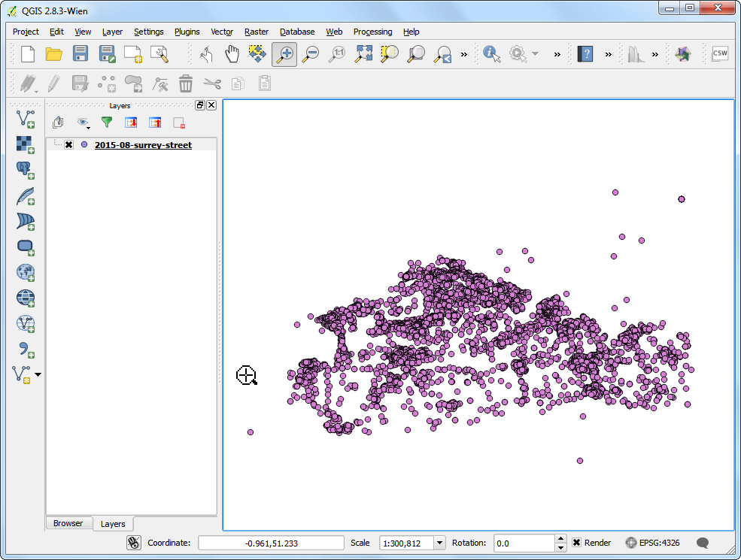Open the Help contents book icon
741x560 pixels.
(585, 54)
